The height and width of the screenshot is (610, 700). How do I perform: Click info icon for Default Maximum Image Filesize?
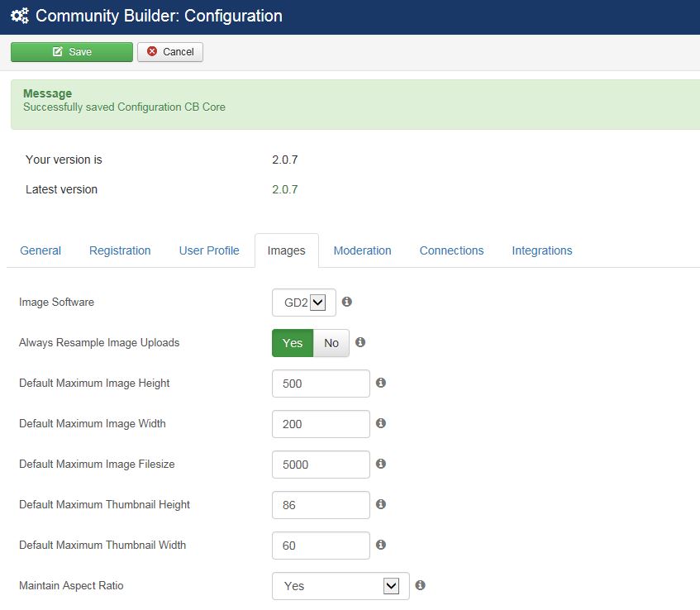pos(381,464)
